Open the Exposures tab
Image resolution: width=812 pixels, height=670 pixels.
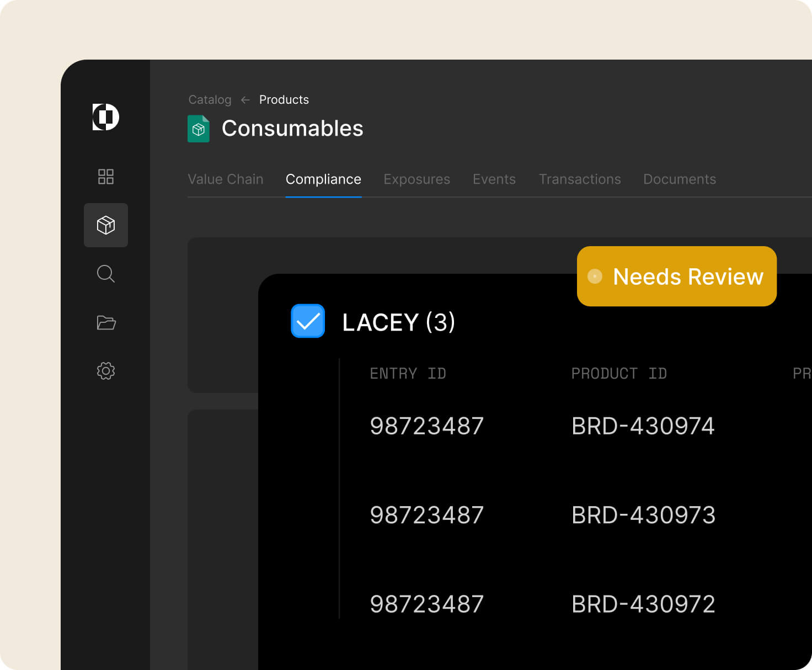pyautogui.click(x=417, y=179)
